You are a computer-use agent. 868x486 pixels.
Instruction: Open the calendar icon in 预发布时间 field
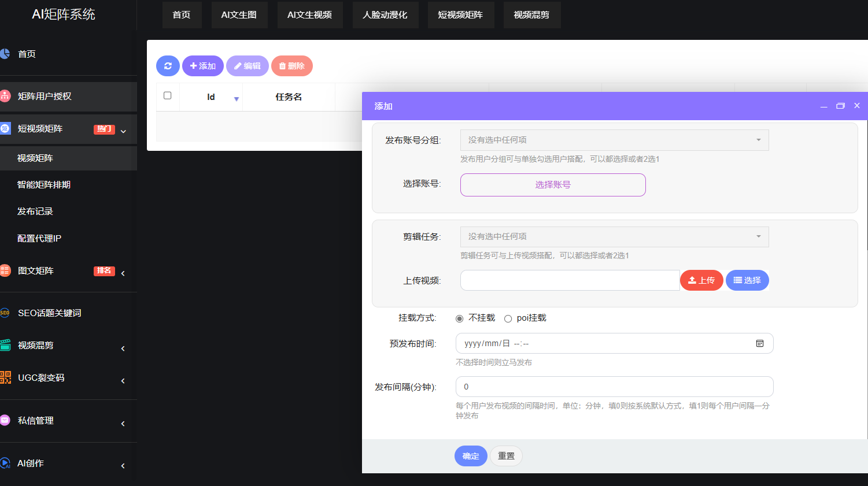point(760,343)
